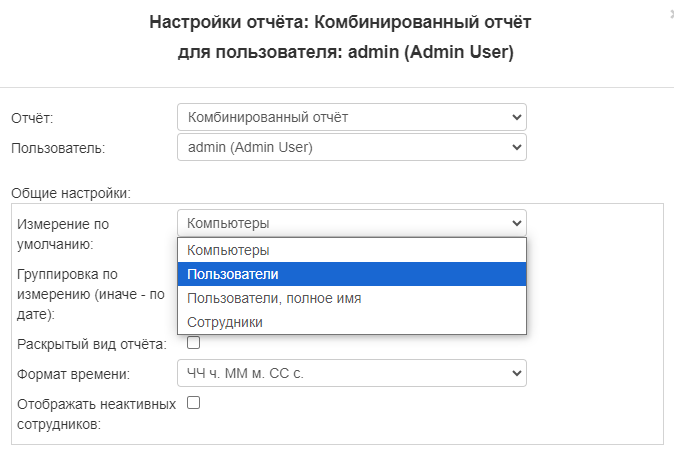Select Сотрудники from the dropdown list
674x451 pixels.
[x=351, y=322]
